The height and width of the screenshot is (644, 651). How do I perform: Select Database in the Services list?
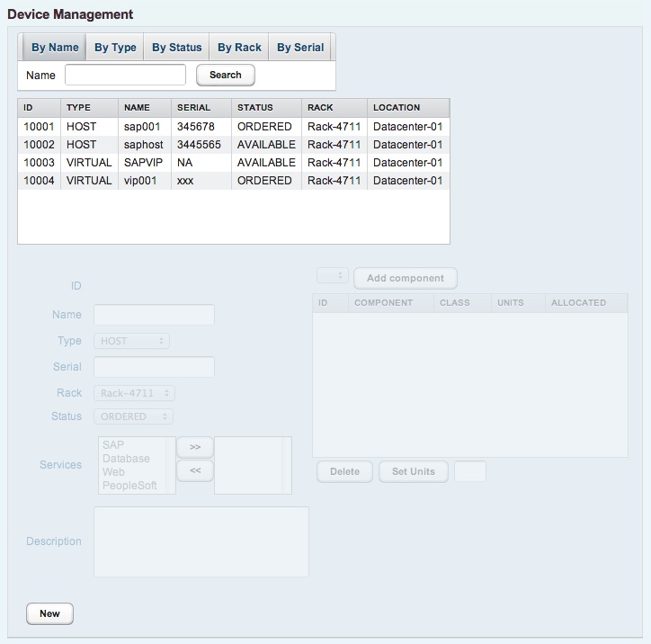click(126, 459)
